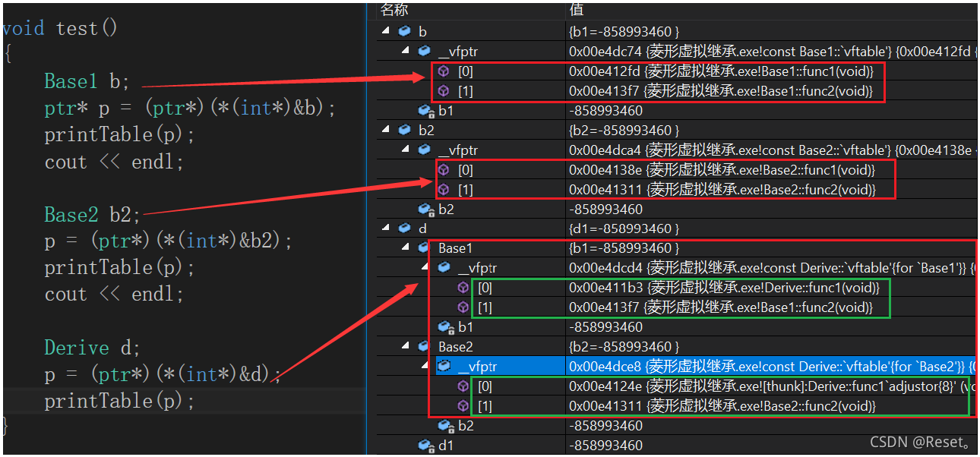Collapse __vfptr of Base2::`vftable' under b2

[406, 150]
